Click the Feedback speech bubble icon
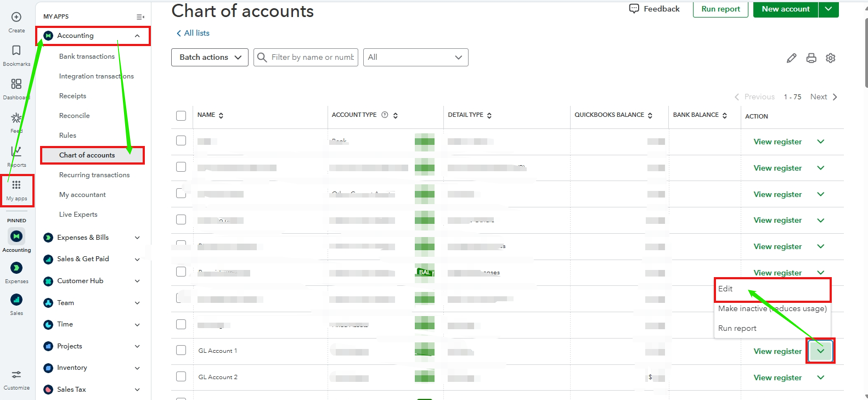The width and height of the screenshot is (868, 400). [634, 9]
